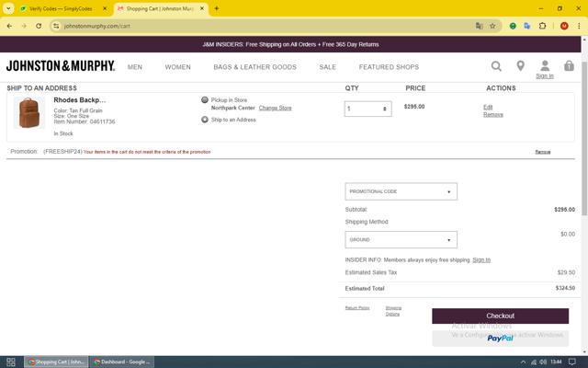Click Sign In link in Insider Info
The height and width of the screenshot is (368, 588).
point(481,259)
